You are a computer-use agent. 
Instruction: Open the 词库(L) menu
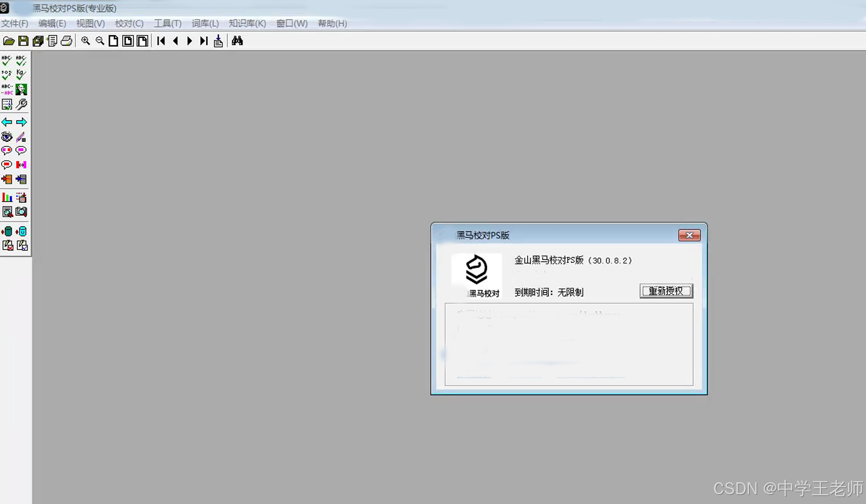click(x=205, y=23)
